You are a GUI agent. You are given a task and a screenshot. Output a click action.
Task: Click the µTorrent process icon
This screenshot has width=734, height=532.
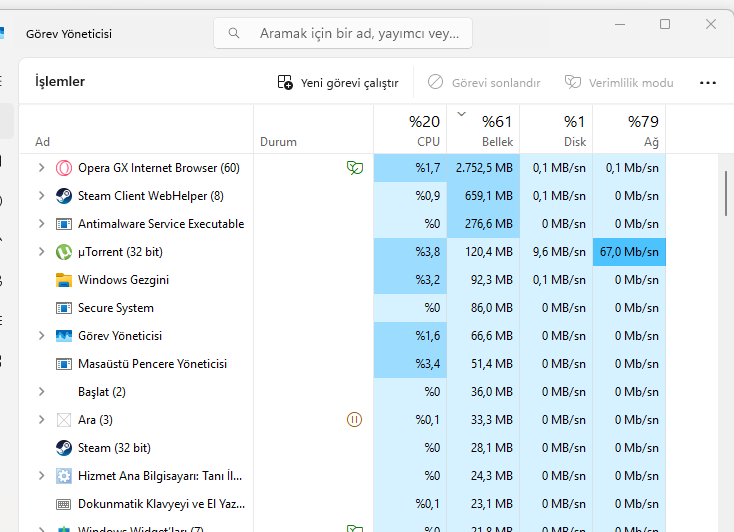pyautogui.click(x=64, y=252)
